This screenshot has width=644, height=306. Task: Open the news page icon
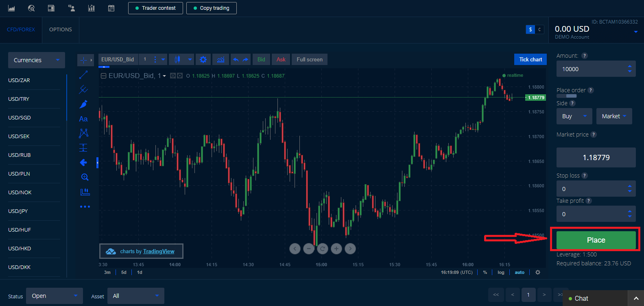click(x=51, y=8)
